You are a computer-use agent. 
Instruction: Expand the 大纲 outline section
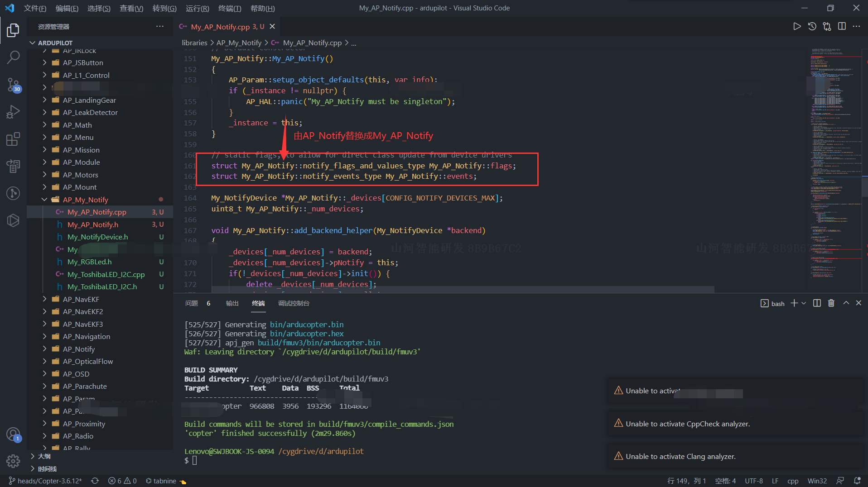(100, 456)
